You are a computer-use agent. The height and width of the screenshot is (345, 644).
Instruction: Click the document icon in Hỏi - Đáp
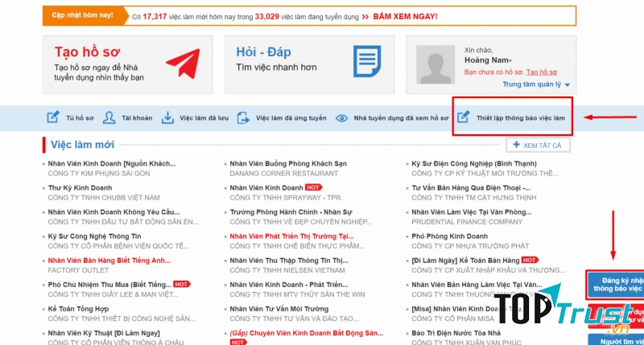pyautogui.click(x=367, y=61)
